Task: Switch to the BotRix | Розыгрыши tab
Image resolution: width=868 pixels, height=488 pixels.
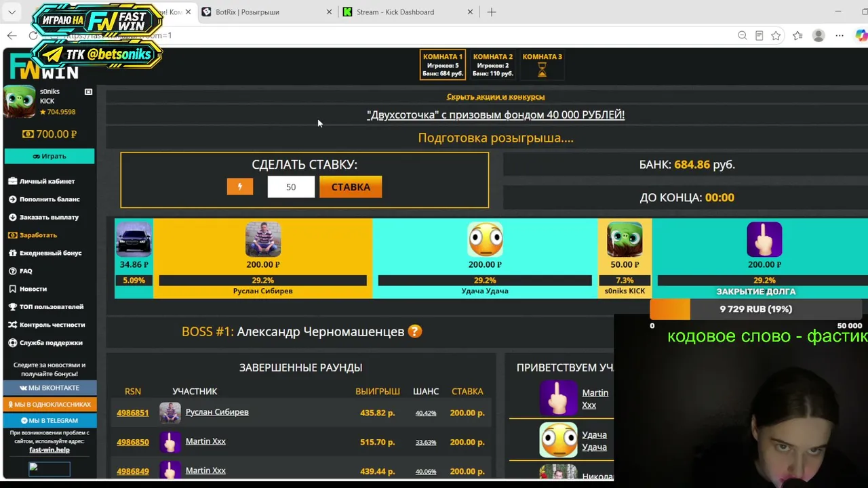Action: [x=267, y=12]
